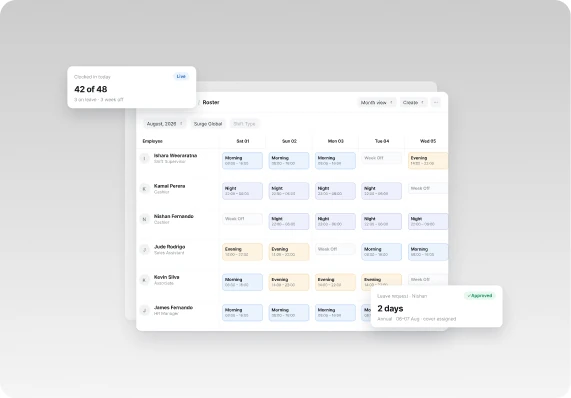Select the Sun 02 column header
571x398 pixels.
point(289,141)
